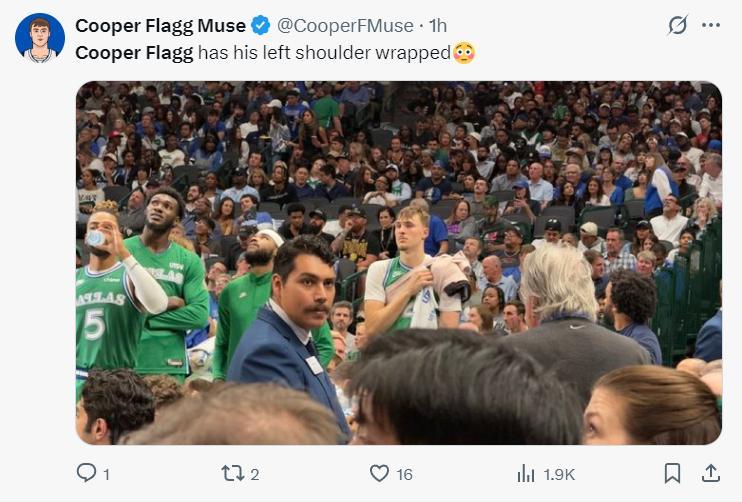742x502 pixels.
Task: Bookmark the post with the bookmark icon
Action: point(673,473)
